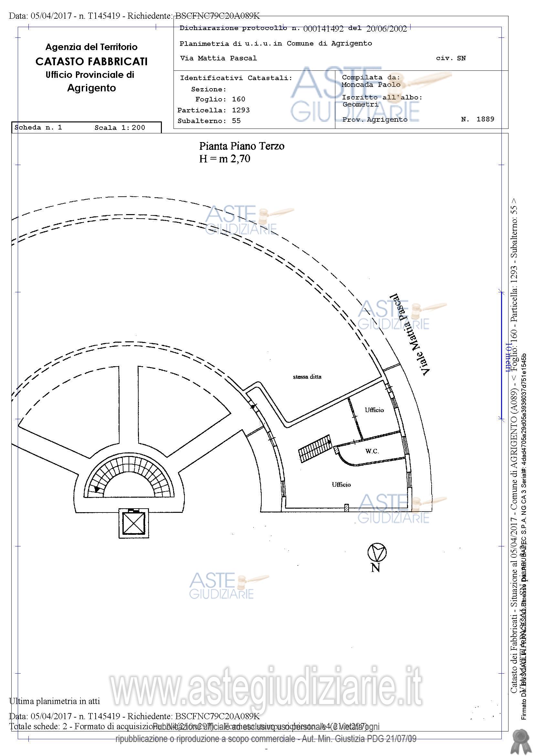This screenshot has height=756, width=535.
Task: Click the 'Geometri' register name
Action: 361,104
